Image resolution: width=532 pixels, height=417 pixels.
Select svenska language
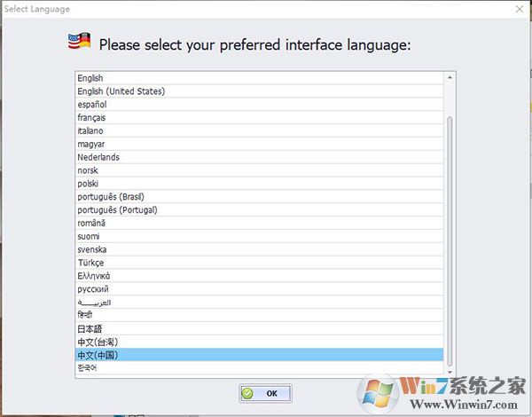tap(259, 249)
